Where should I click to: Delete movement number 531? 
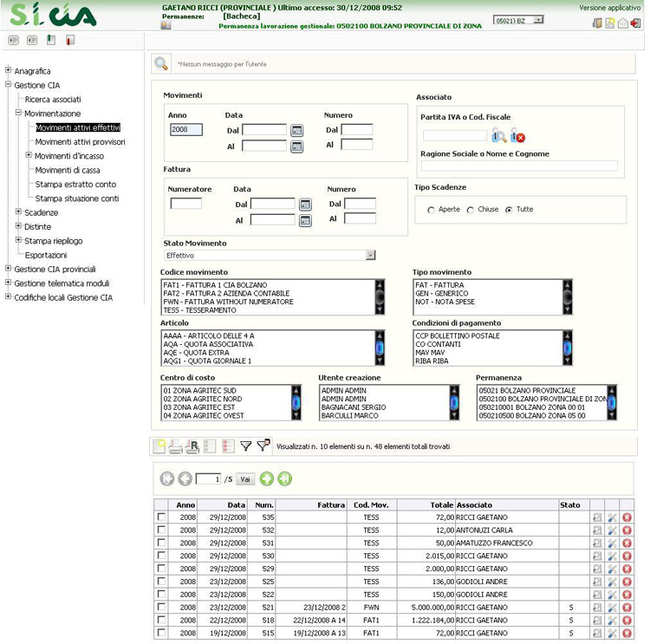(627, 543)
